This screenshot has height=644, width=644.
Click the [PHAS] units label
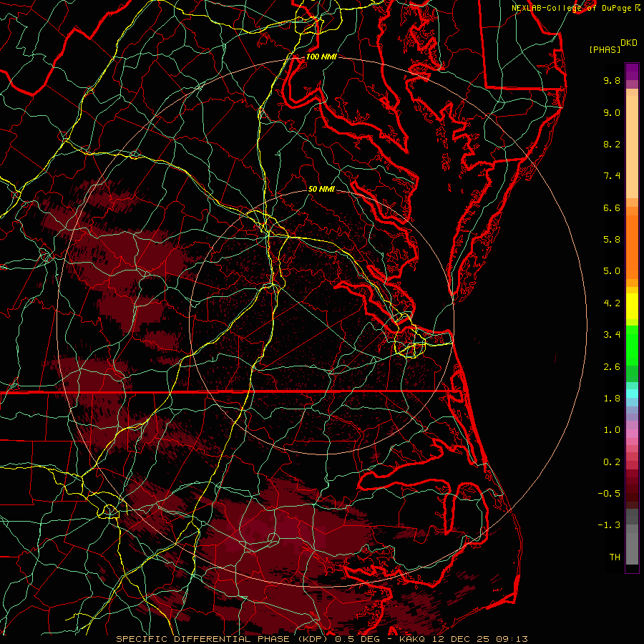click(x=605, y=50)
